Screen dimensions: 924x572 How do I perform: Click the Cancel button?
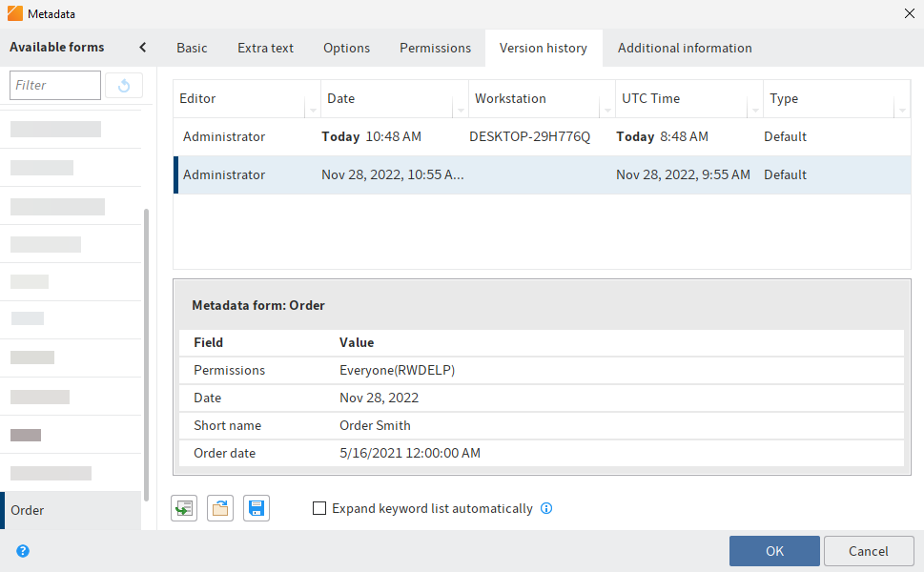[869, 551]
